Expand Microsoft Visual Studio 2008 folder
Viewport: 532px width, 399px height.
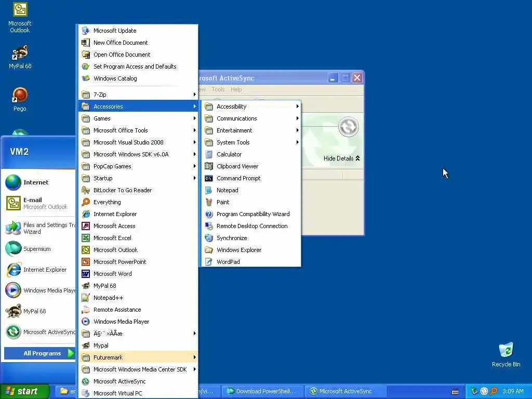click(x=138, y=142)
